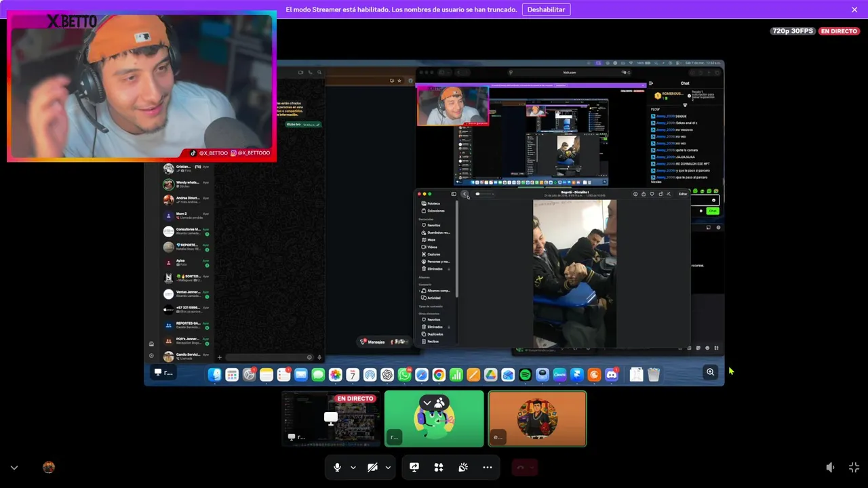Image resolution: width=868 pixels, height=488 pixels.
Task: Mute stream audio with speaker icon
Action: 830,468
